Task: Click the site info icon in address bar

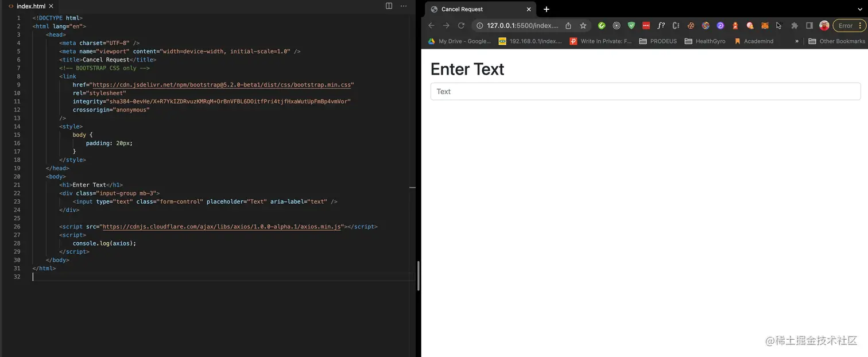Action: 479,25
